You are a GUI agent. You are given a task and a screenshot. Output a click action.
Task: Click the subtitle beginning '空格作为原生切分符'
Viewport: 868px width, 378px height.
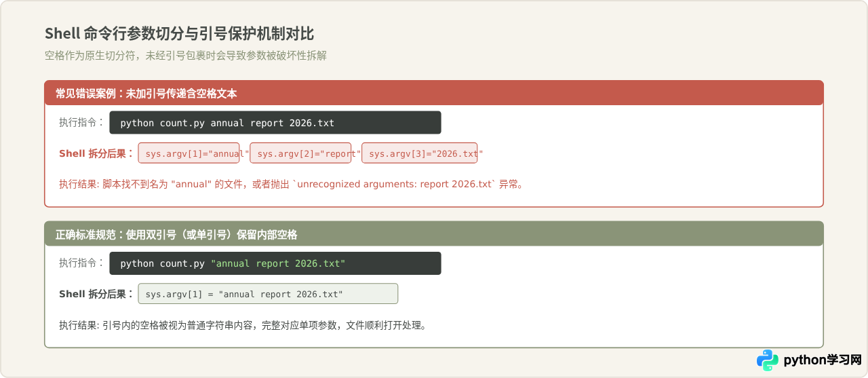pos(185,56)
